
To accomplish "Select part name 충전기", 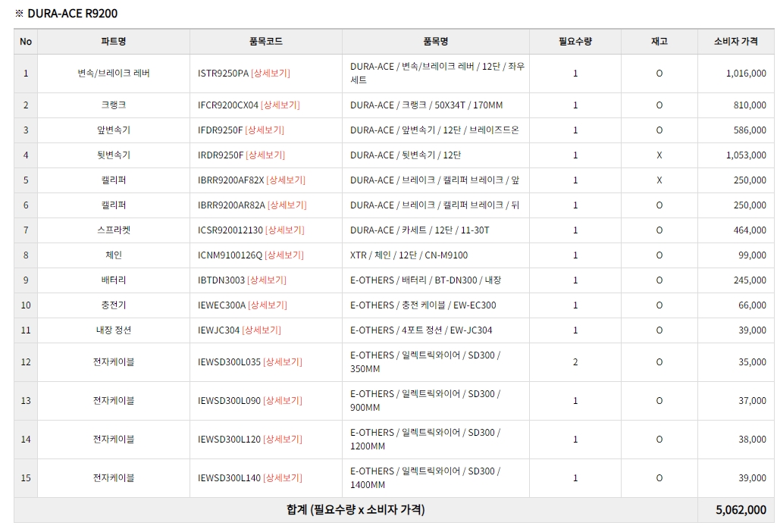I will (x=114, y=305).
